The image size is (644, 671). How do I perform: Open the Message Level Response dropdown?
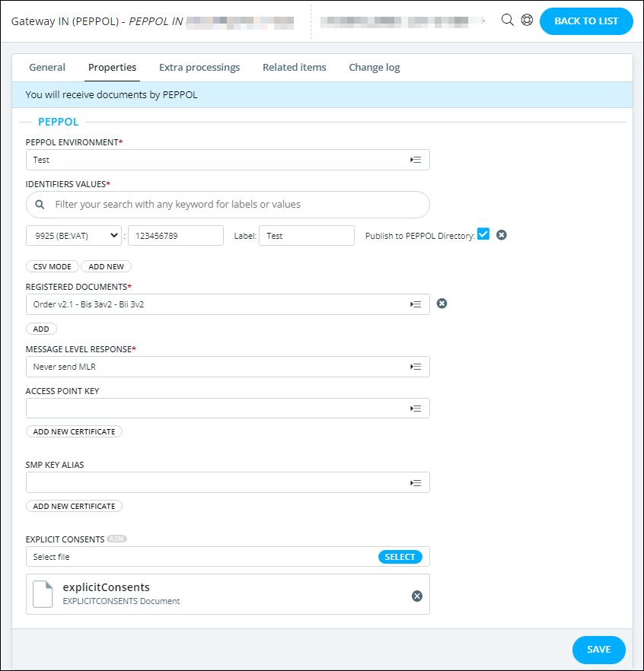(x=416, y=367)
